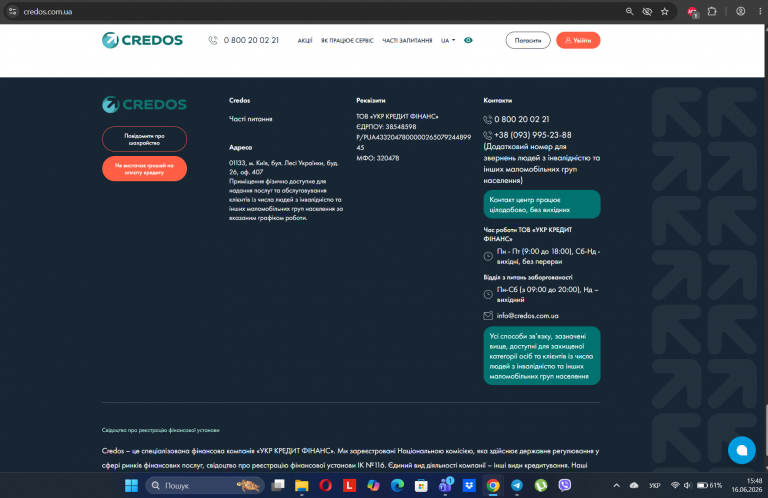
Task: Click clock icon beside Пн-Сб hours
Action: tap(488, 294)
